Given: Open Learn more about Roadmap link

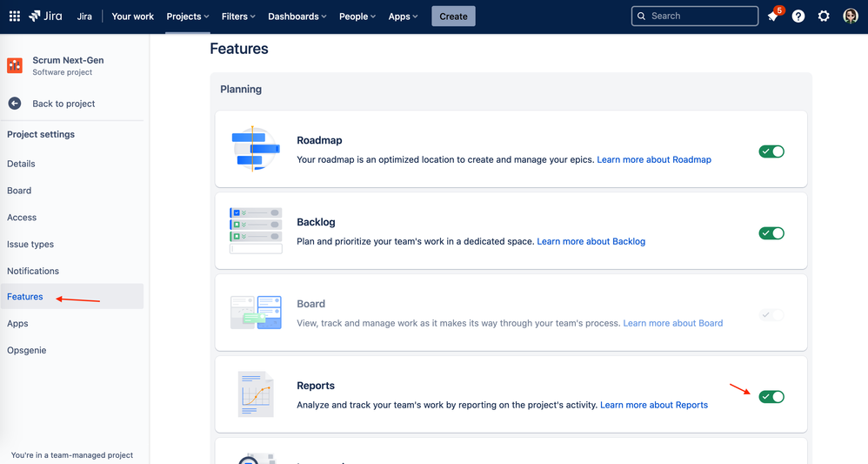Looking at the screenshot, I should (x=654, y=159).
